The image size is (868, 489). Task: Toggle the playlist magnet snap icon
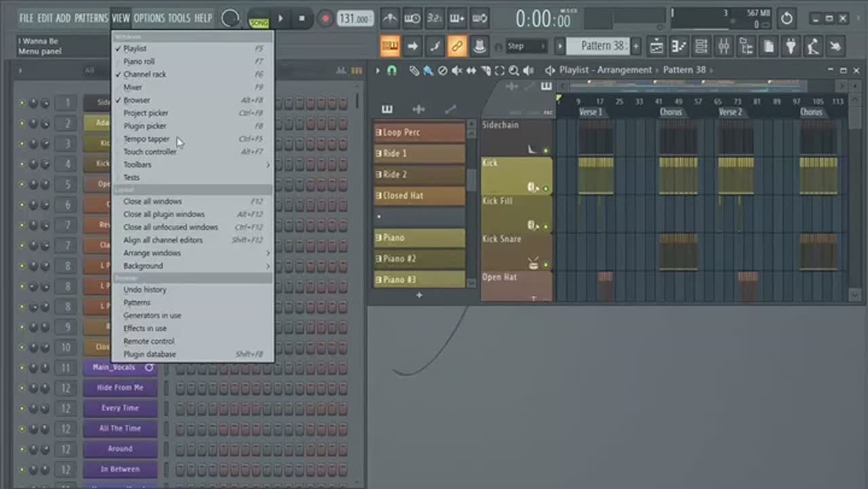[x=392, y=71]
